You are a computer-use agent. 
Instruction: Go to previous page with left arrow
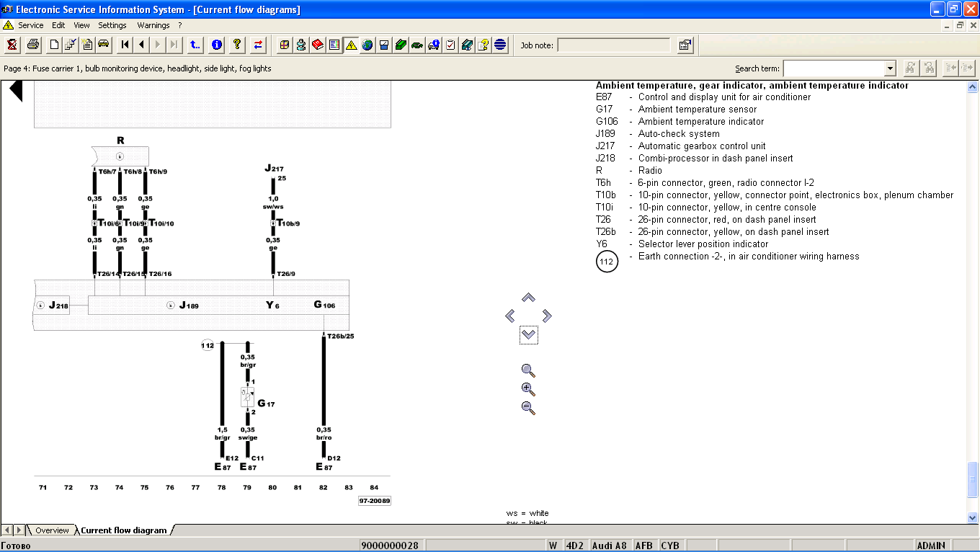tap(141, 45)
